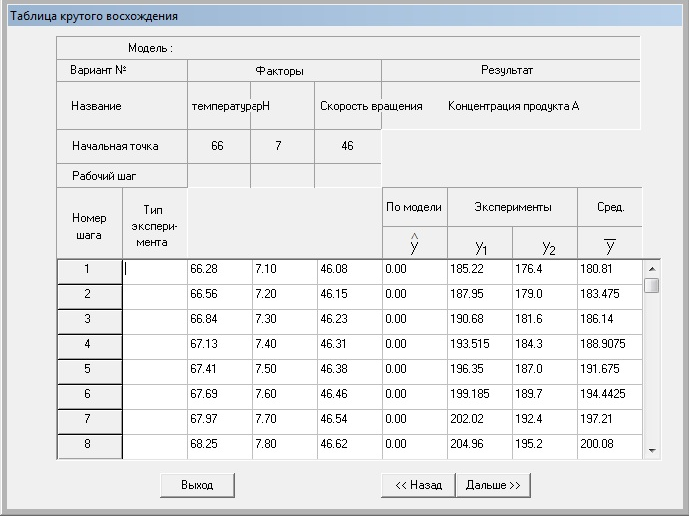This screenshot has width=689, height=516.
Task: Click the y2 cell 195.2
Action: coord(545,447)
